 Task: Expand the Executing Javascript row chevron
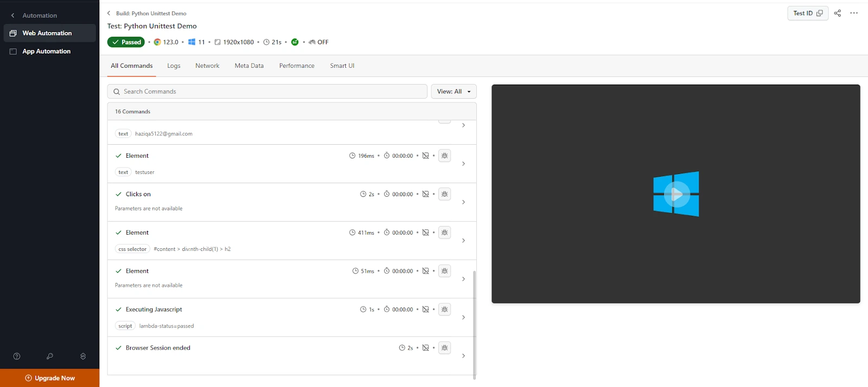(x=463, y=318)
